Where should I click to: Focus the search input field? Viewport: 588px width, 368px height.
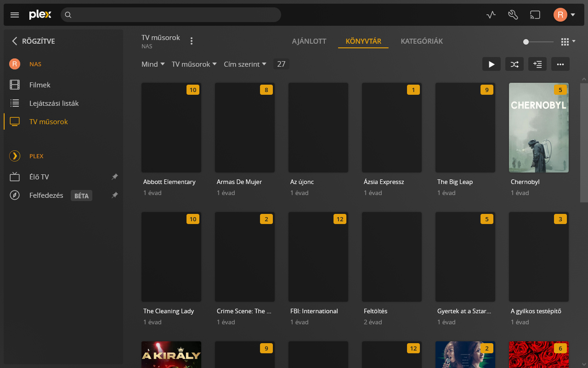click(x=171, y=15)
